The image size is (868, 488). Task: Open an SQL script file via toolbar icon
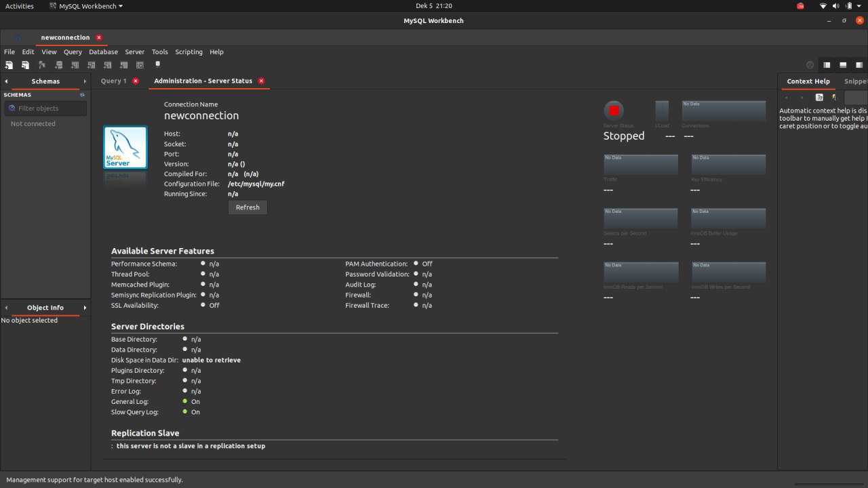click(25, 65)
